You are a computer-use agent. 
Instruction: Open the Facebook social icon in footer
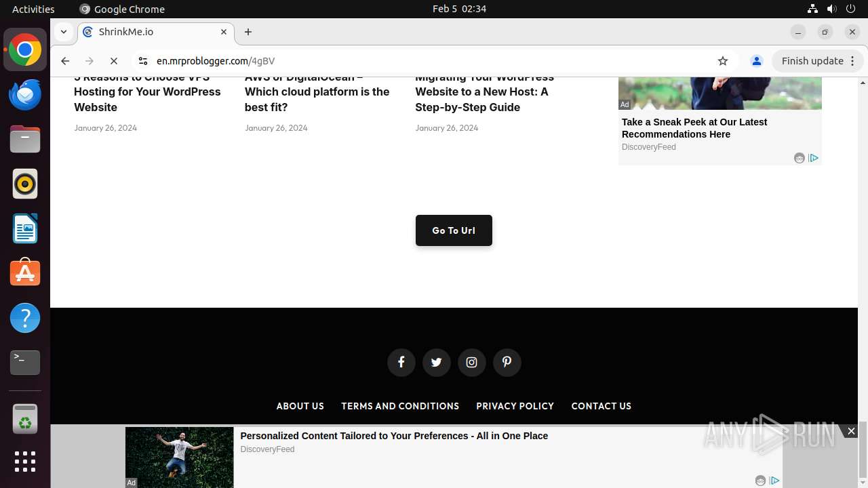point(401,362)
